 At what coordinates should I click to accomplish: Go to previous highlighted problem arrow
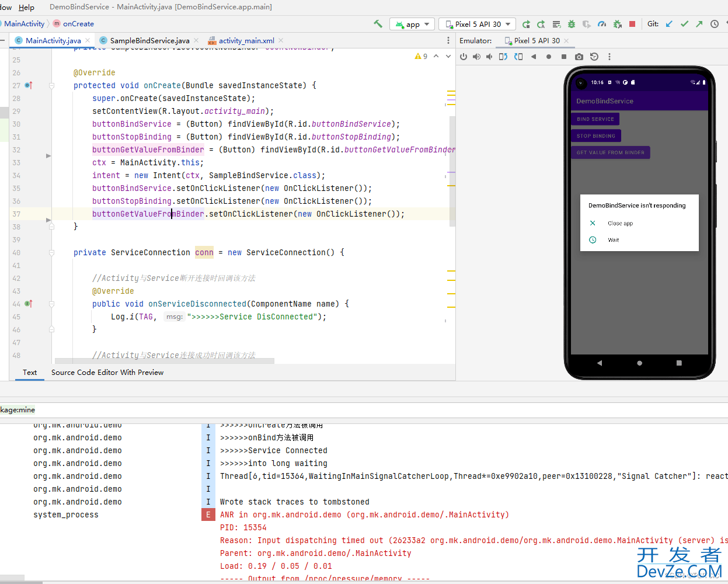click(x=436, y=56)
